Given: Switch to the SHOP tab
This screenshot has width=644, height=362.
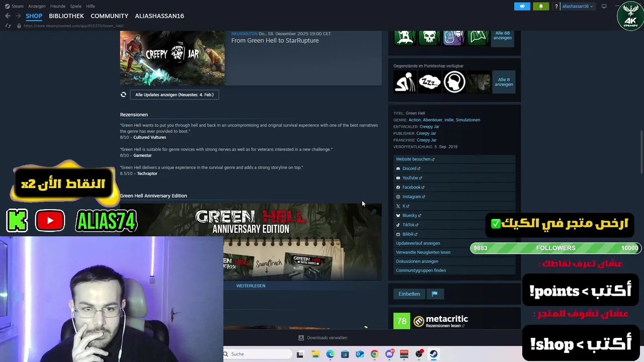Looking at the screenshot, I should [34, 16].
